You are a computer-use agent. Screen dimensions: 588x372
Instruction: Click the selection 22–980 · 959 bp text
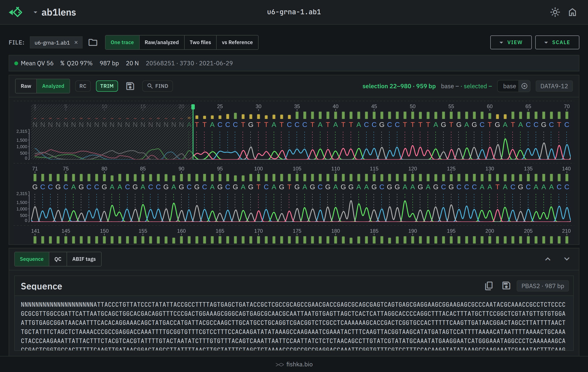399,86
